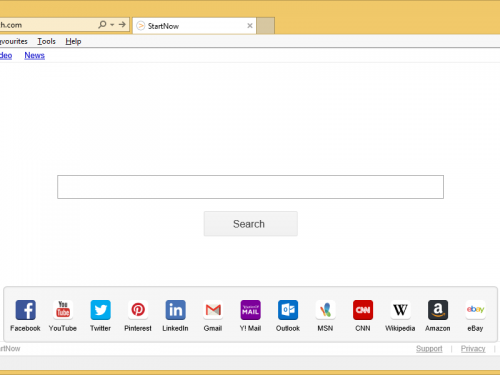Open the Twitter shortcut icon

[x=100, y=310]
